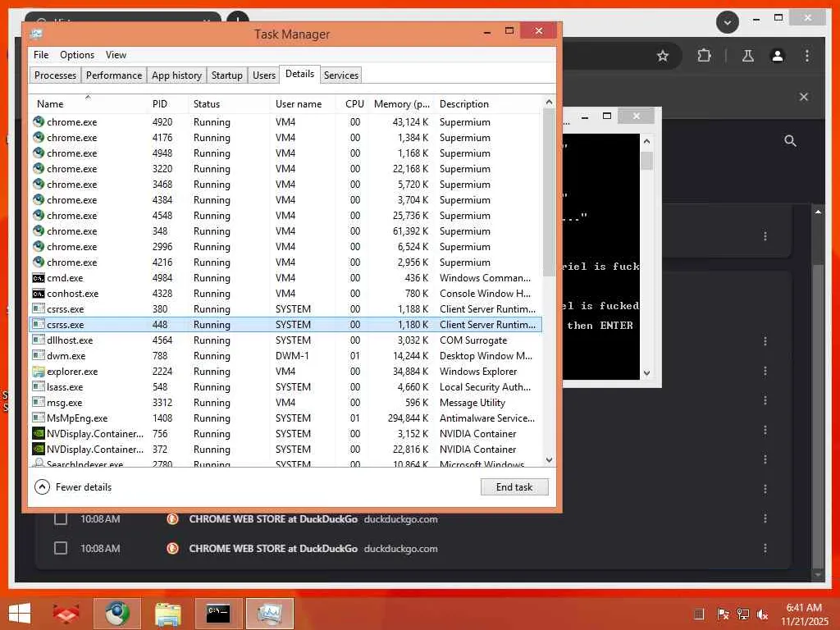
Task: Switch to the Users tab
Action: [x=264, y=75]
